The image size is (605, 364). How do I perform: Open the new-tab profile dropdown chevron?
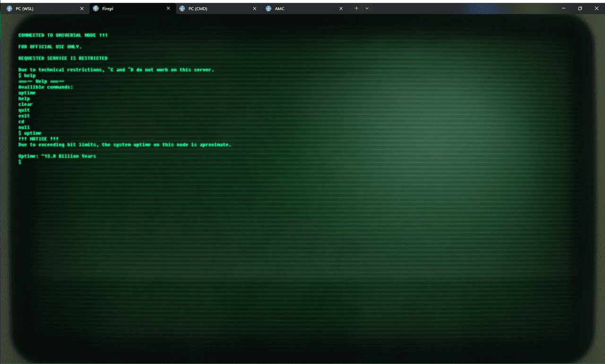coord(367,9)
